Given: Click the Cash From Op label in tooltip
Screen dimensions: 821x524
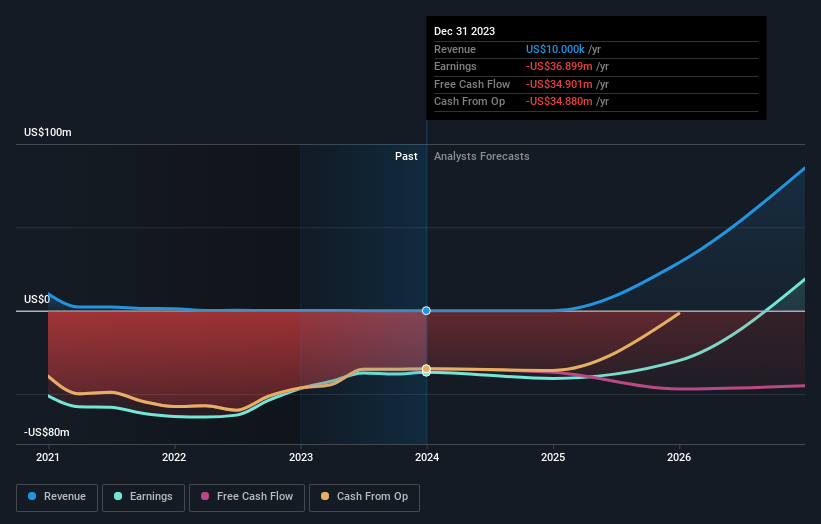Looking at the screenshot, I should tap(470, 102).
